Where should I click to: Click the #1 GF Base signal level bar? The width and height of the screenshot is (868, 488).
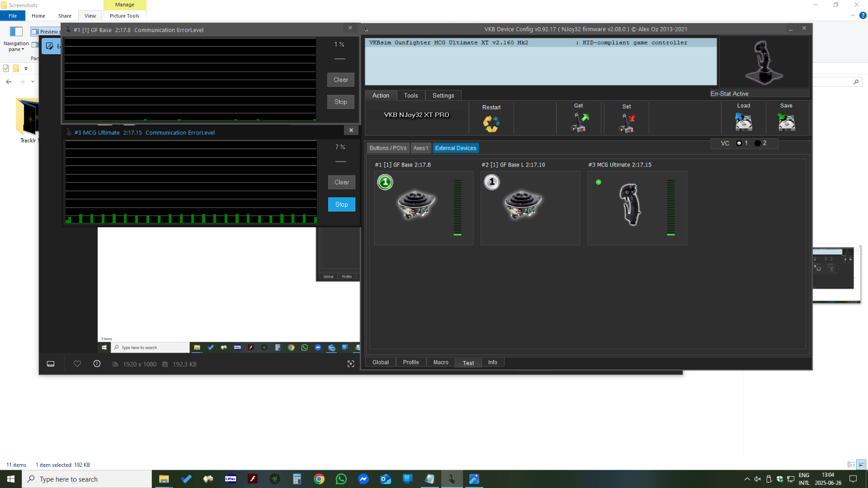(457, 208)
